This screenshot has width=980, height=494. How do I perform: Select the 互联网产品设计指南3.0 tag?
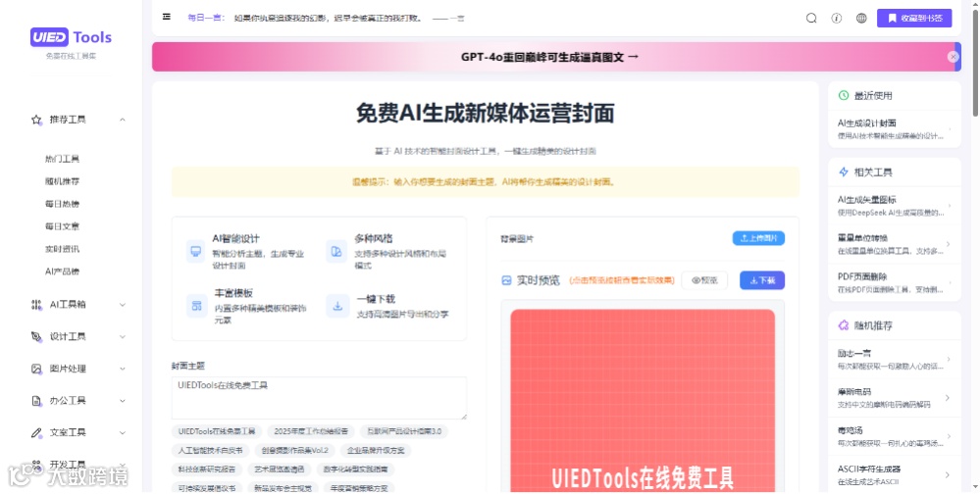(x=404, y=431)
